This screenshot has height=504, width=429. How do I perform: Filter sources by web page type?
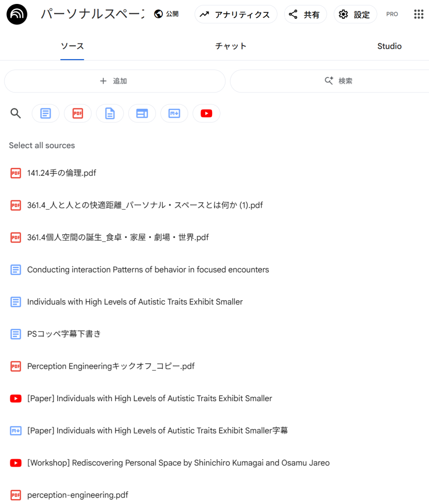(x=142, y=114)
